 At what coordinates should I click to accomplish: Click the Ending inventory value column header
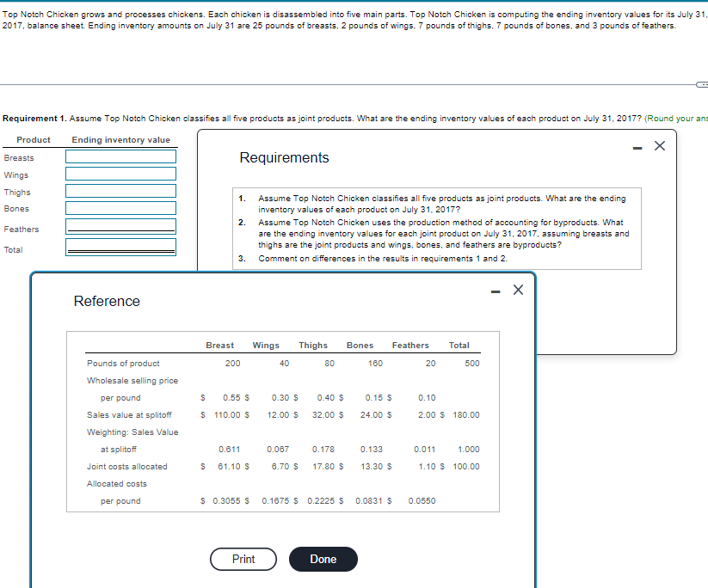(121, 140)
